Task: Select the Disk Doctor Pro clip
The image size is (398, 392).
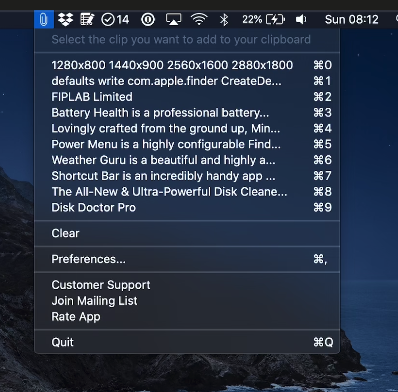Action: tap(187, 207)
